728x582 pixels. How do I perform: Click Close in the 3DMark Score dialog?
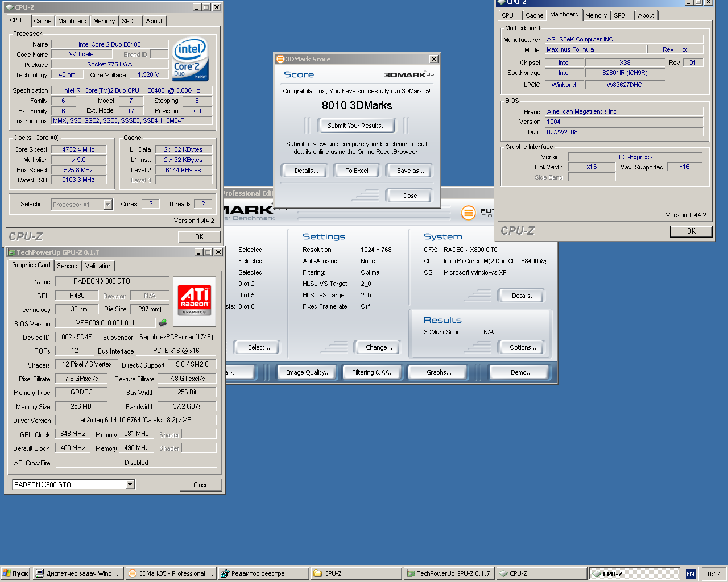point(409,196)
